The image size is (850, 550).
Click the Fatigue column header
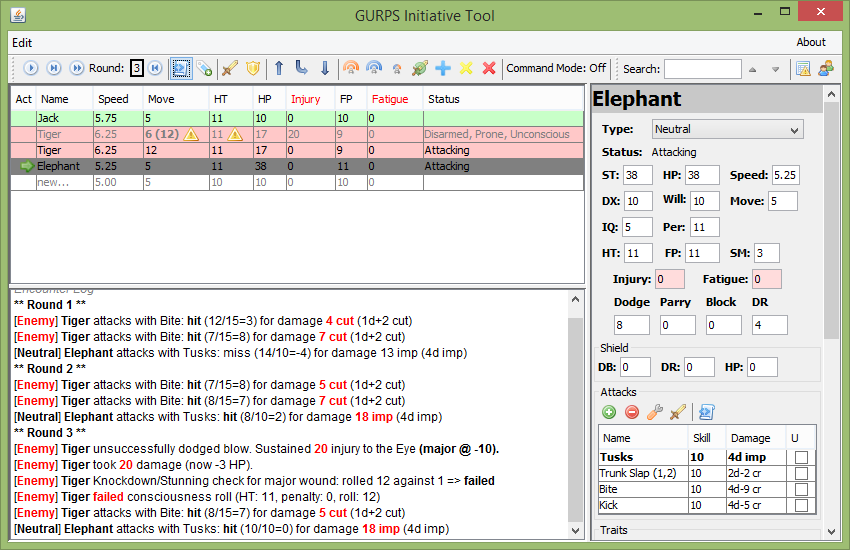[x=394, y=99]
